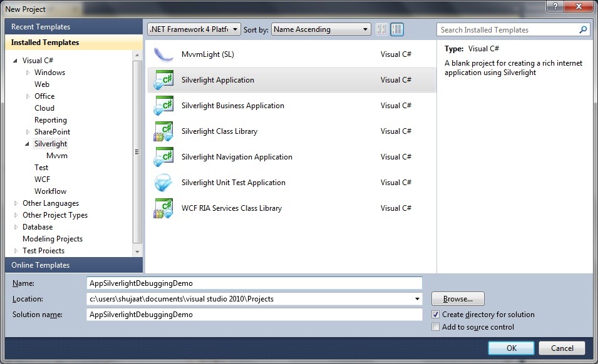598x364 pixels.
Task: Select the Silverlight Business Application name
Action: pyautogui.click(x=233, y=106)
